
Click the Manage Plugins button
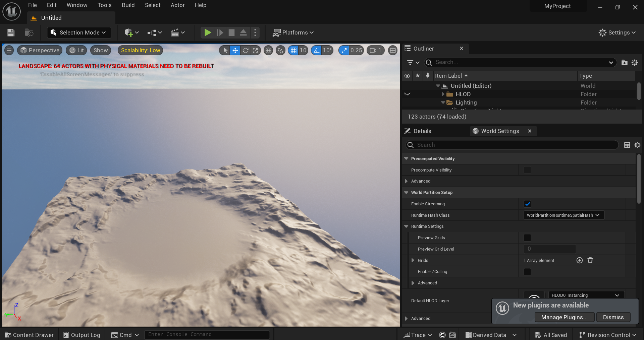click(x=564, y=317)
